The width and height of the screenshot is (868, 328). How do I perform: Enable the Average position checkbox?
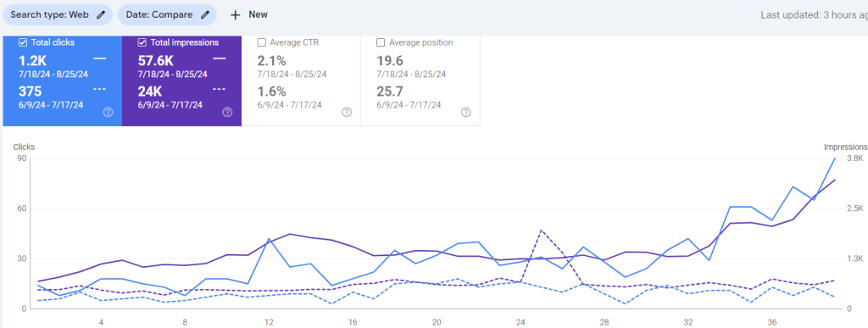pyautogui.click(x=381, y=42)
